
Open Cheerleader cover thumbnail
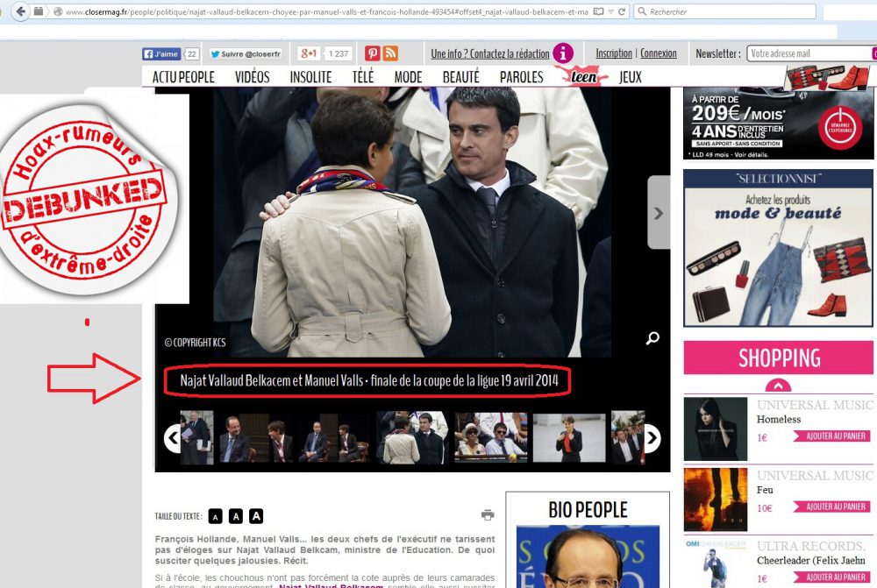pyautogui.click(x=716, y=563)
